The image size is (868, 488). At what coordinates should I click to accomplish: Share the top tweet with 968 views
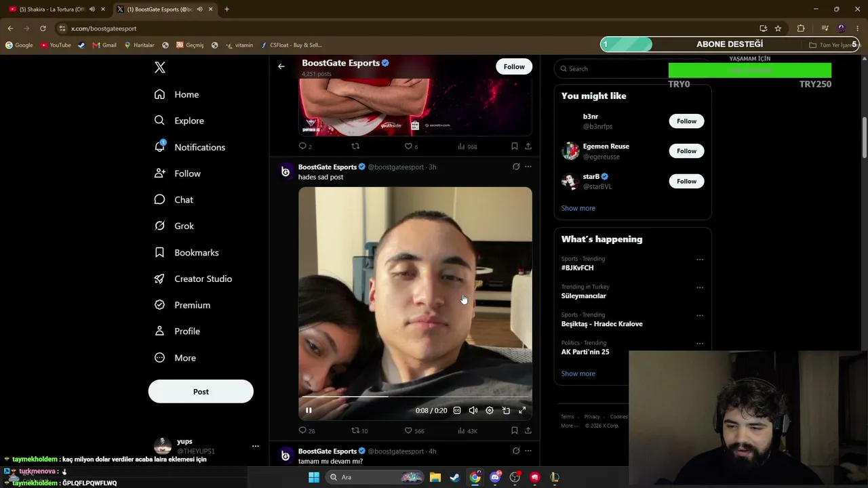tap(528, 146)
